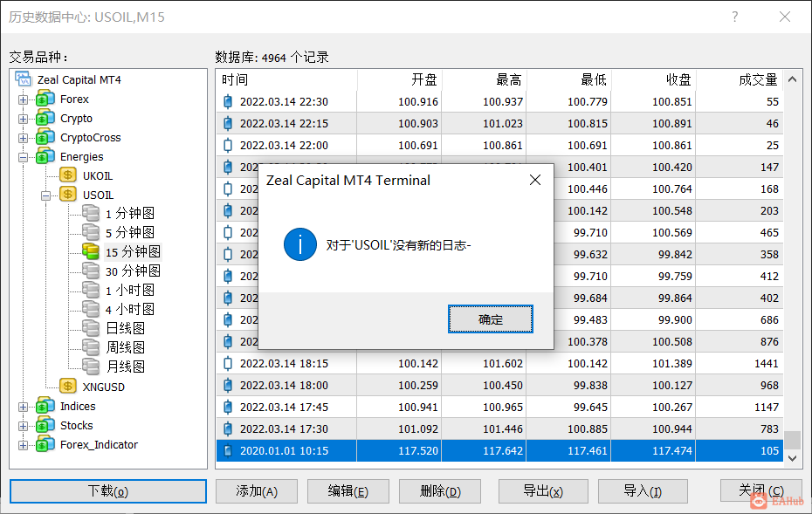
Task: Click the 1 分钟图 database icon
Action: coord(91,213)
